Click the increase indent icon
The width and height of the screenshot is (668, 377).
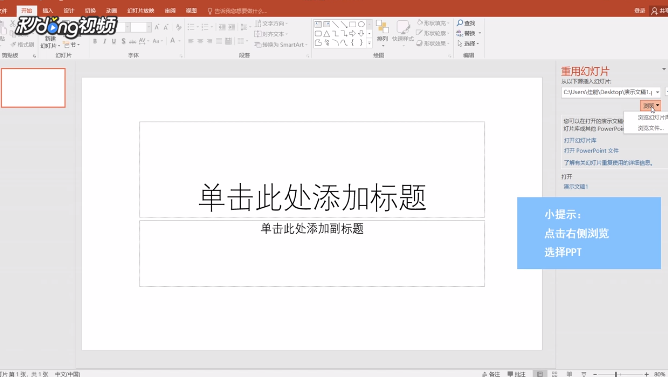coord(232,27)
